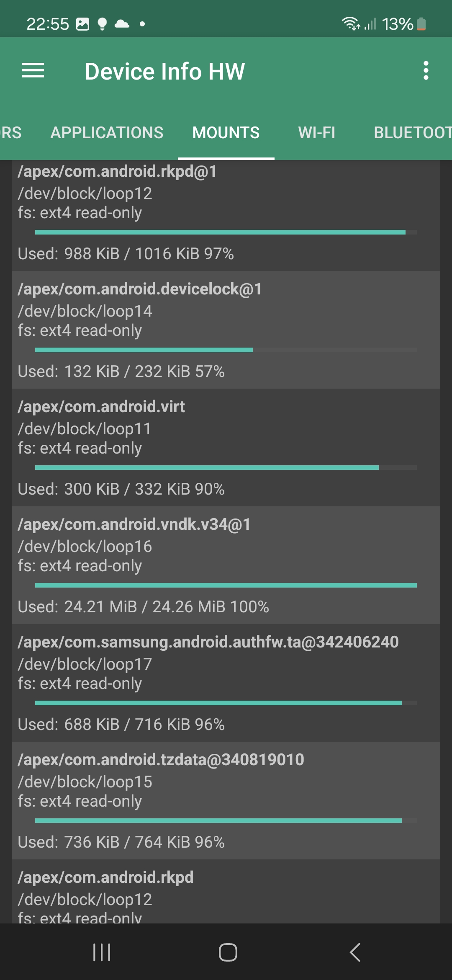Click the devicelock@1 57% usage bar
Image resolution: width=452 pixels, height=980 pixels.
(x=226, y=350)
